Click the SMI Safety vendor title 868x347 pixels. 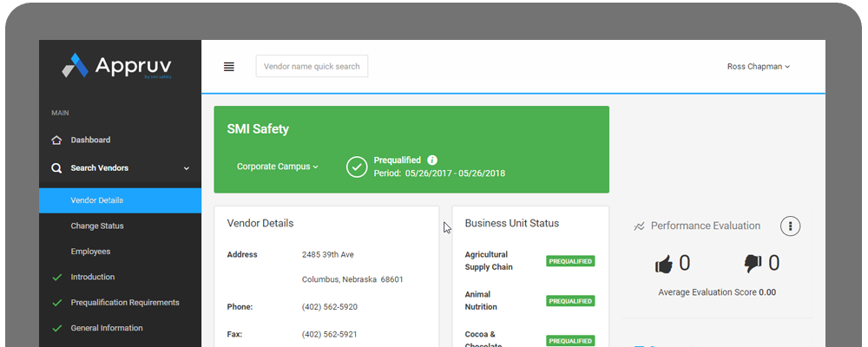click(x=258, y=129)
